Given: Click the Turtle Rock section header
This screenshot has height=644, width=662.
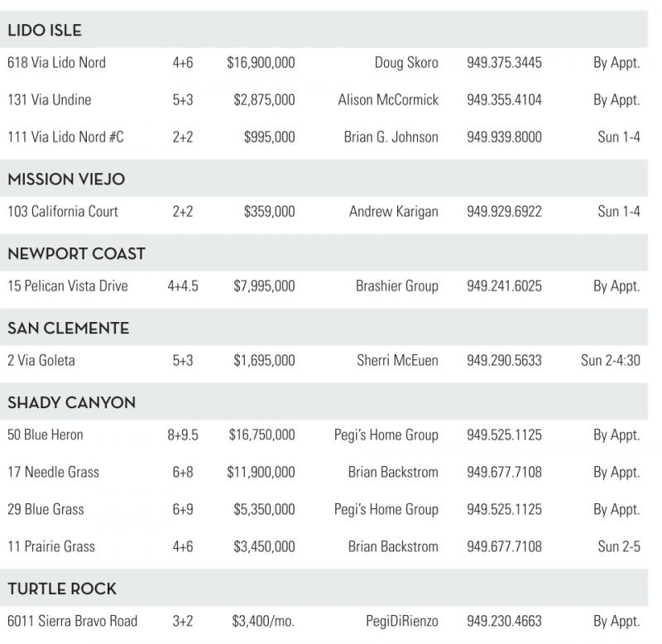Looking at the screenshot, I should point(62,589).
